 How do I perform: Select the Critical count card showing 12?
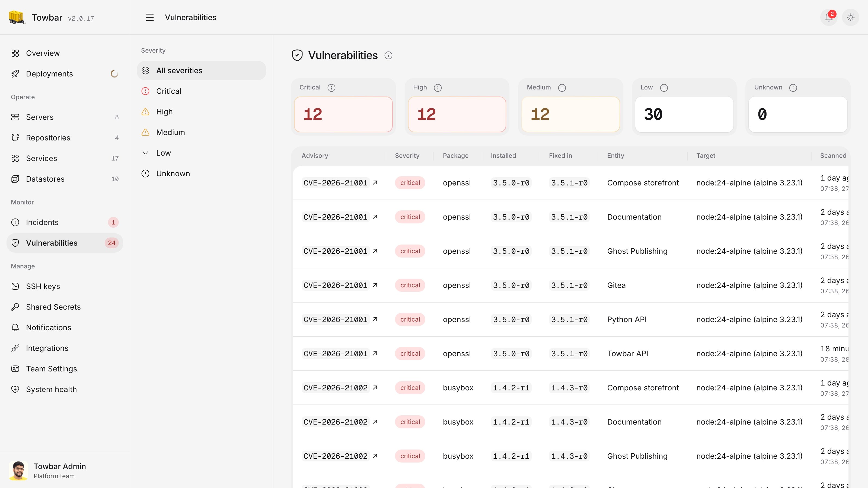coord(343,114)
